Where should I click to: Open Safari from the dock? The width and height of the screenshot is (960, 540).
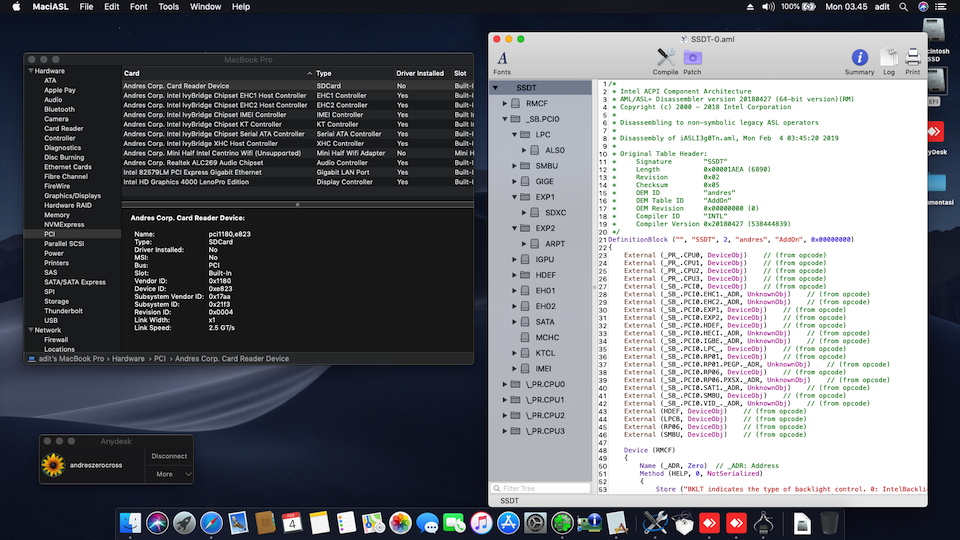tap(211, 523)
